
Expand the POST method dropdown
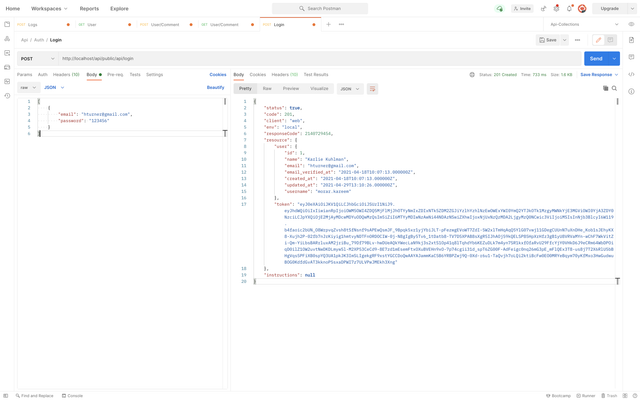tap(37, 59)
